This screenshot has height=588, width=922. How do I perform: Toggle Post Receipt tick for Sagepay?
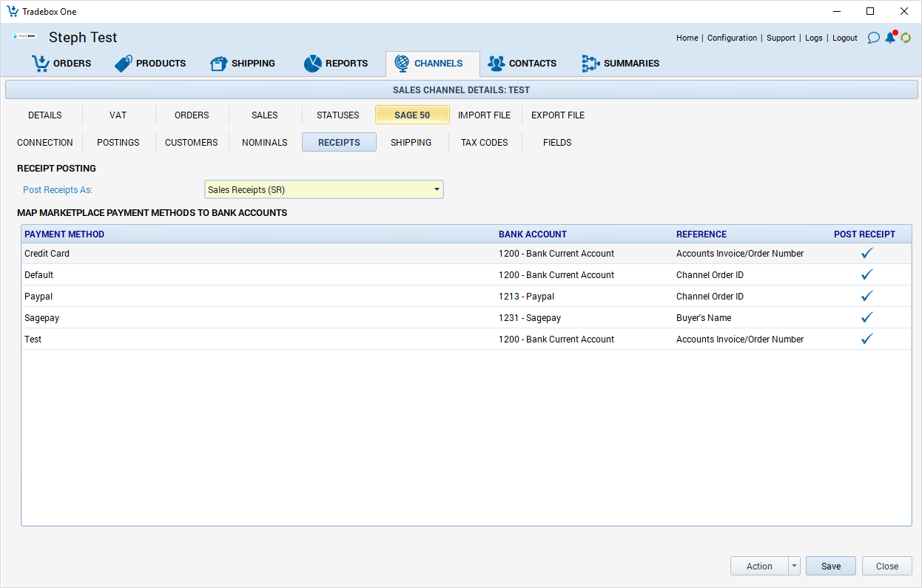[x=867, y=318]
